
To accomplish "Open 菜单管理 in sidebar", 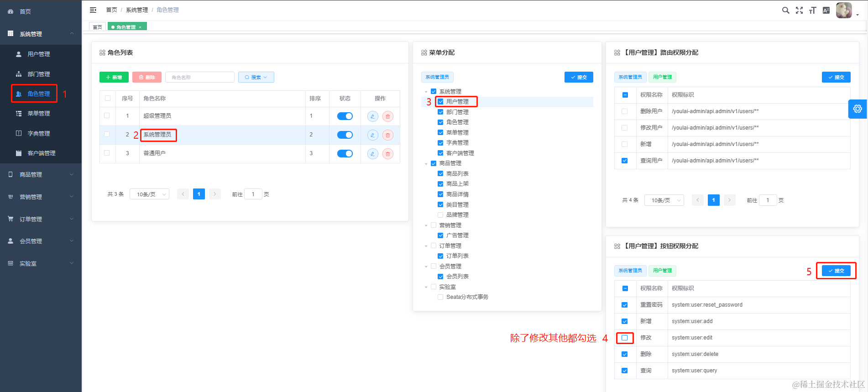I will pyautogui.click(x=41, y=113).
